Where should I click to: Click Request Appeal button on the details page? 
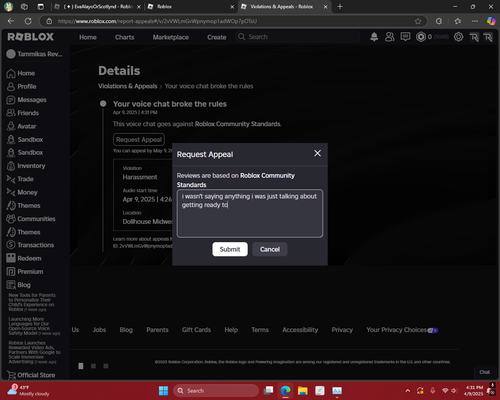click(x=139, y=140)
